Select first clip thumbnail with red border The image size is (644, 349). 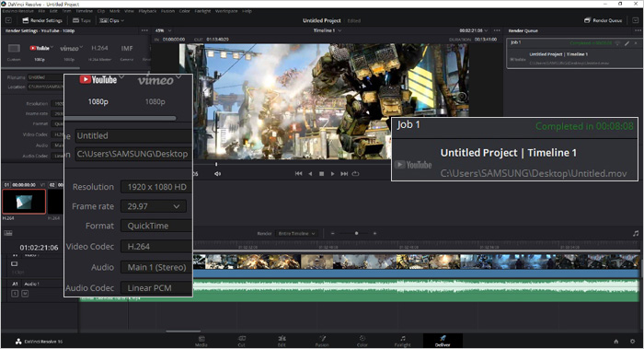click(24, 202)
